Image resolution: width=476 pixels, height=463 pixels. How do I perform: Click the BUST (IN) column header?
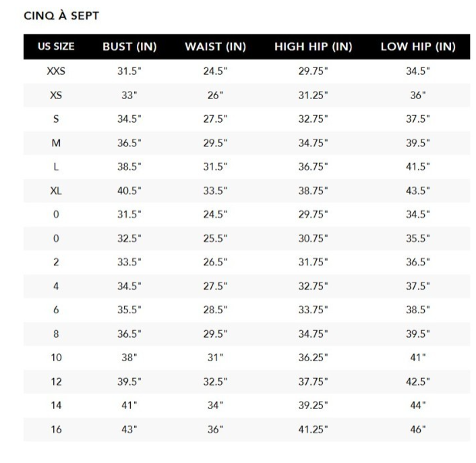coord(129,47)
